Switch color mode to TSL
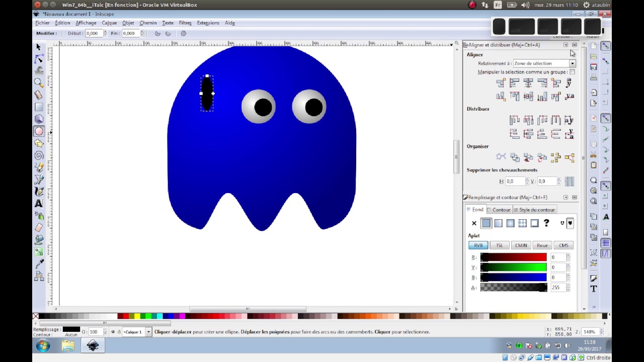644x362 pixels. [x=499, y=245]
